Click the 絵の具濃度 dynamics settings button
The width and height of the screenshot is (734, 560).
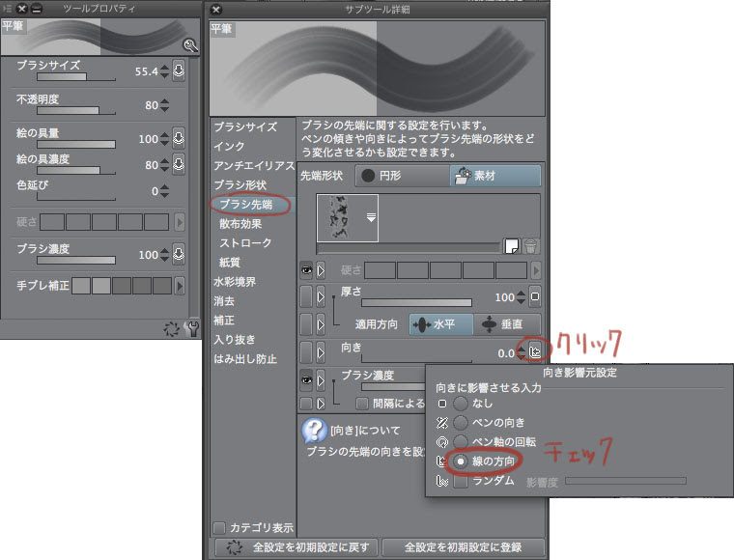tap(179, 164)
